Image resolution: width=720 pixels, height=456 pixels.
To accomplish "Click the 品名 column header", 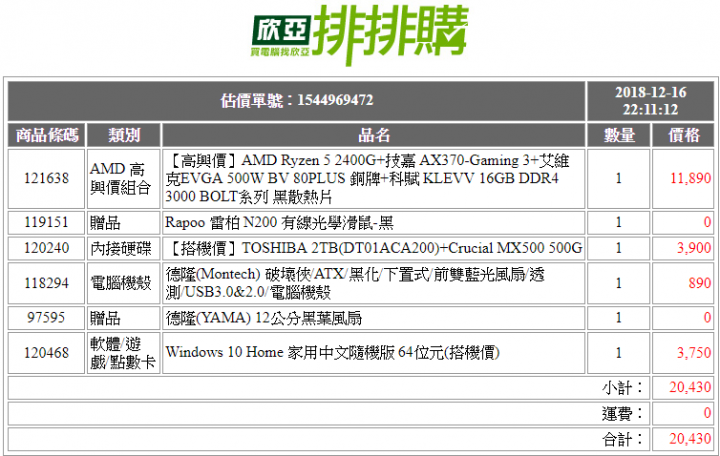I will pyautogui.click(x=374, y=135).
